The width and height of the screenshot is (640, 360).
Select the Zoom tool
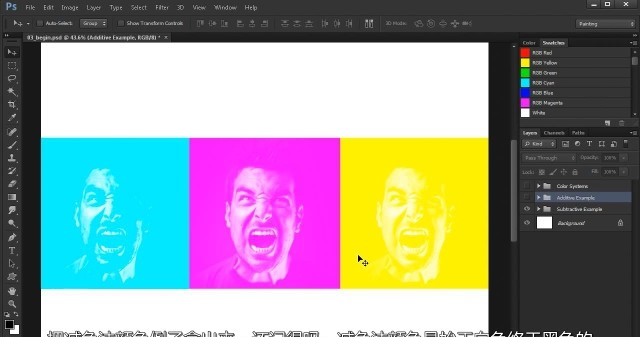point(12,304)
